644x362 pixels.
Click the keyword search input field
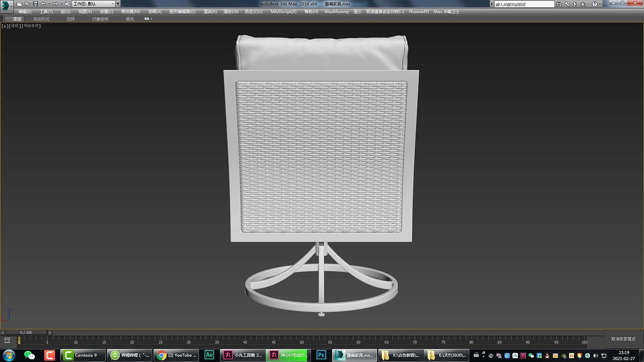point(523,4)
